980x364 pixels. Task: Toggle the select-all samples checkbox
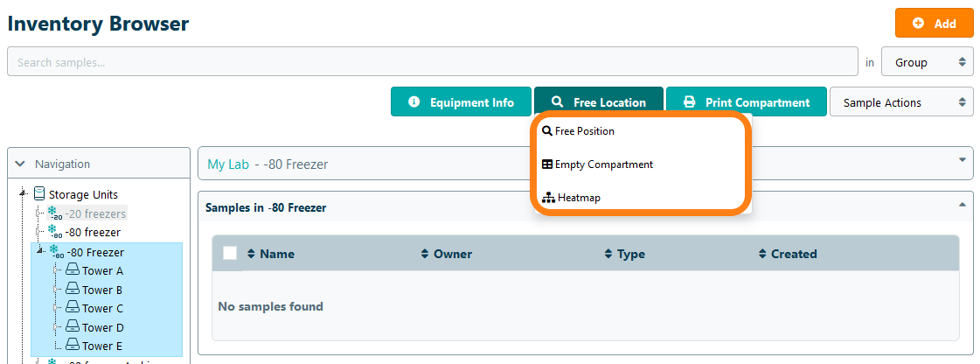tap(230, 253)
